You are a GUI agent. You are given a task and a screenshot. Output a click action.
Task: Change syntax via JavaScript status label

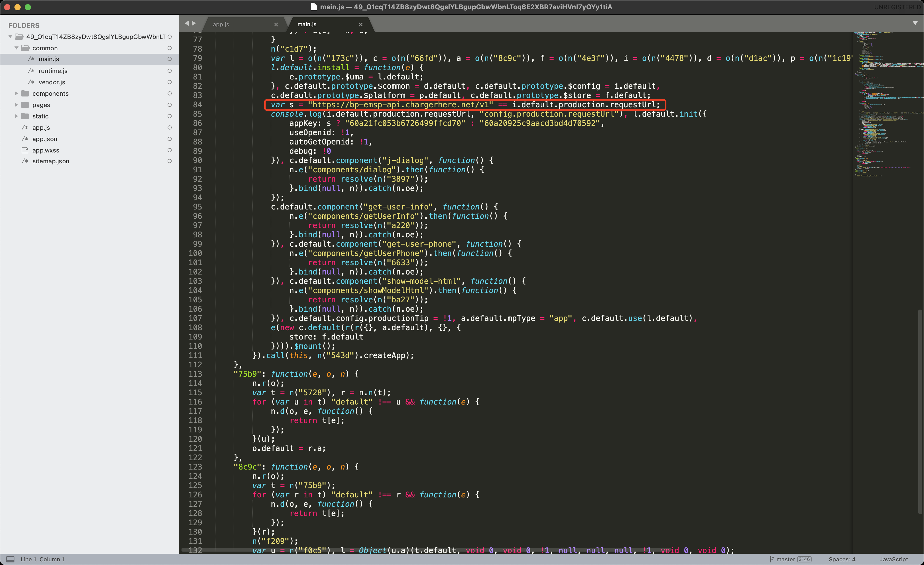point(894,559)
